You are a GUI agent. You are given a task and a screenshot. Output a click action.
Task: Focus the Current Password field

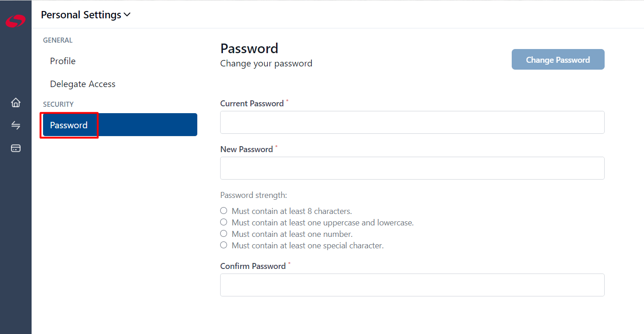tap(412, 122)
